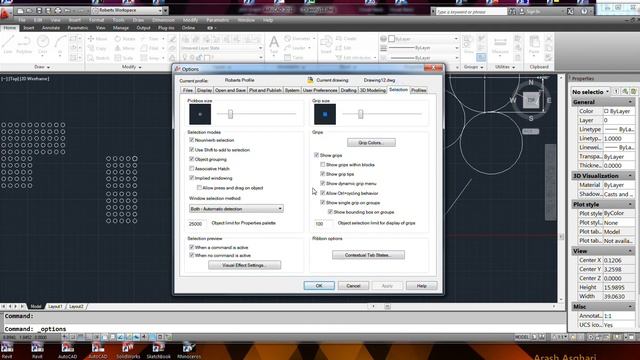The height and width of the screenshot is (360, 640).
Task: Choose the Rotate tool
Action: click(x=125, y=39)
